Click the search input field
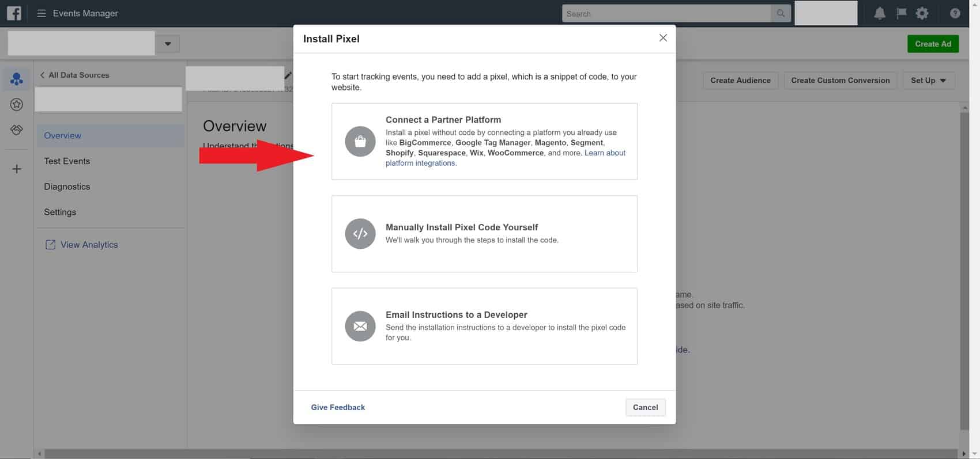 click(666, 13)
